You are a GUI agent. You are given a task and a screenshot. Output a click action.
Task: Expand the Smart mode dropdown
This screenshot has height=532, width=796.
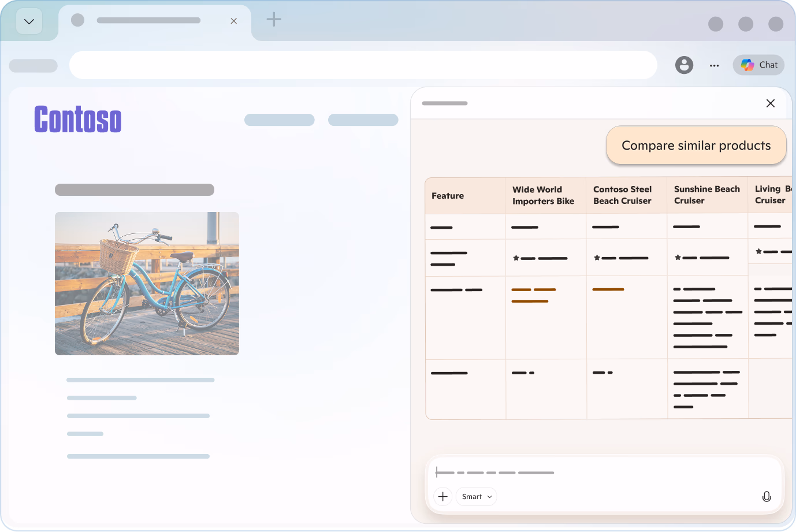(477, 497)
